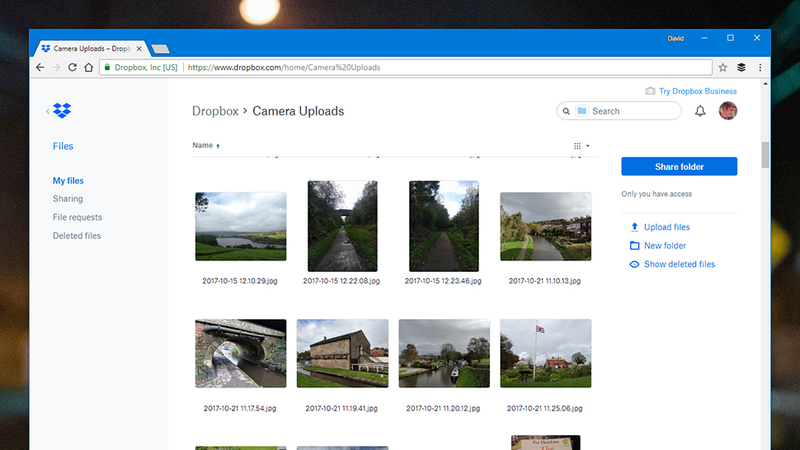Image resolution: width=800 pixels, height=450 pixels.
Task: Go to Dropbox breadcrumb root
Action: [215, 111]
